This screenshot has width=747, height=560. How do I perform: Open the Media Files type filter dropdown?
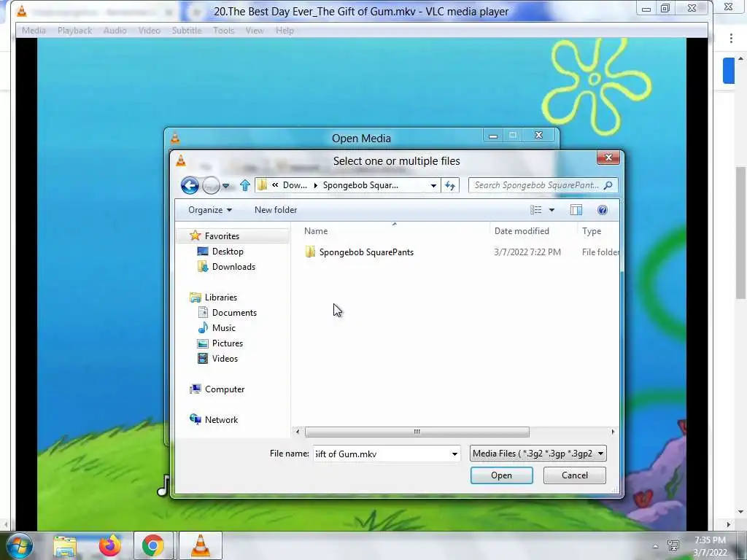pyautogui.click(x=538, y=454)
